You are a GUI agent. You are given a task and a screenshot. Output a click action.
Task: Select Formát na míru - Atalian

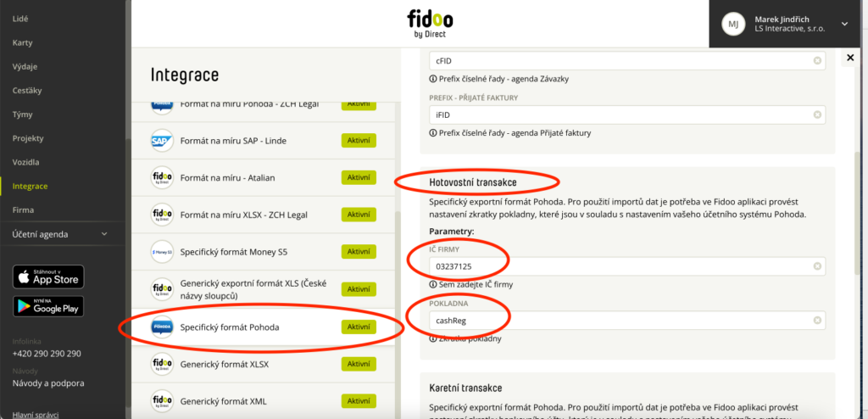point(263,178)
